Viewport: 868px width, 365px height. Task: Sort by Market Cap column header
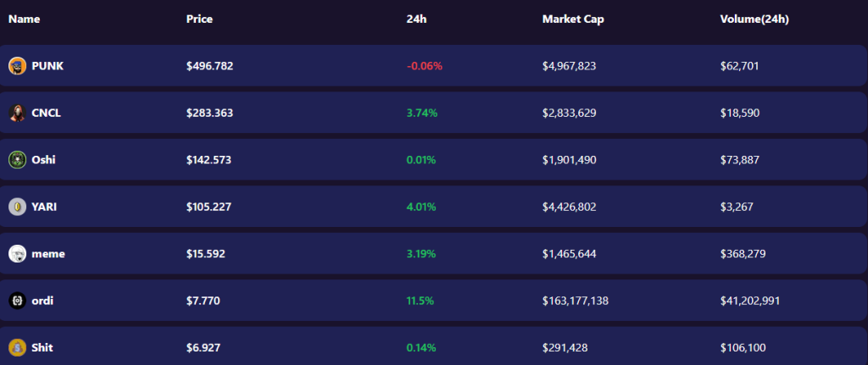pos(573,19)
